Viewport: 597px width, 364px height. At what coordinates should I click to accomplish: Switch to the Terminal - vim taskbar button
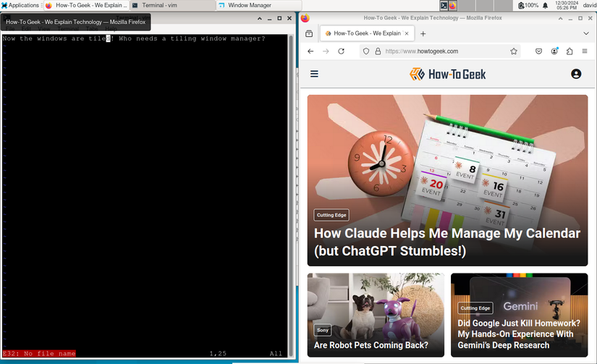(x=172, y=5)
